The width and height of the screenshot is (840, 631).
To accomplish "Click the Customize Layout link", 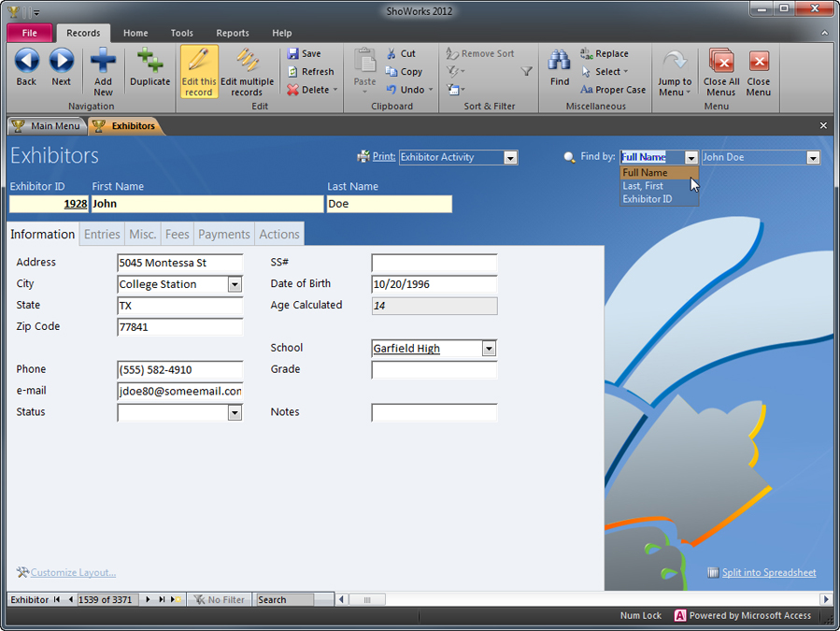I will click(71, 572).
